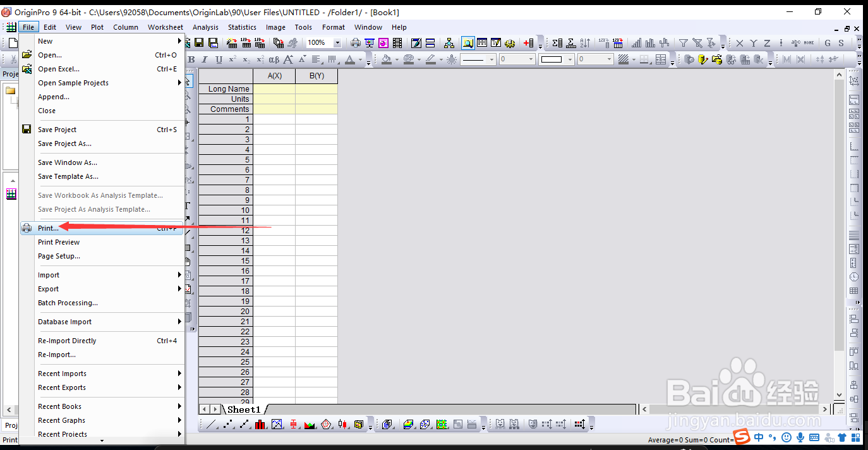This screenshot has height=450, width=868.
Task: Click the Sogou input method tray icon
Action: tap(742, 437)
